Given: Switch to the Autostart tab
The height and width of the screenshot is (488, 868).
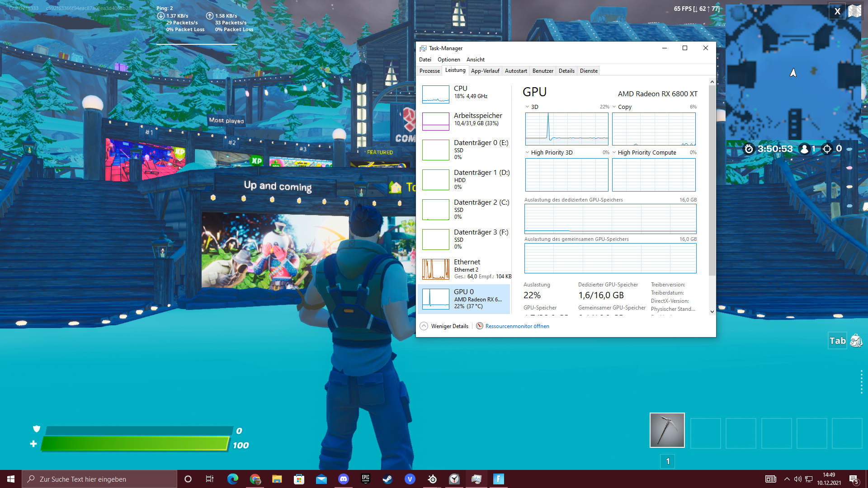Looking at the screenshot, I should pyautogui.click(x=516, y=71).
